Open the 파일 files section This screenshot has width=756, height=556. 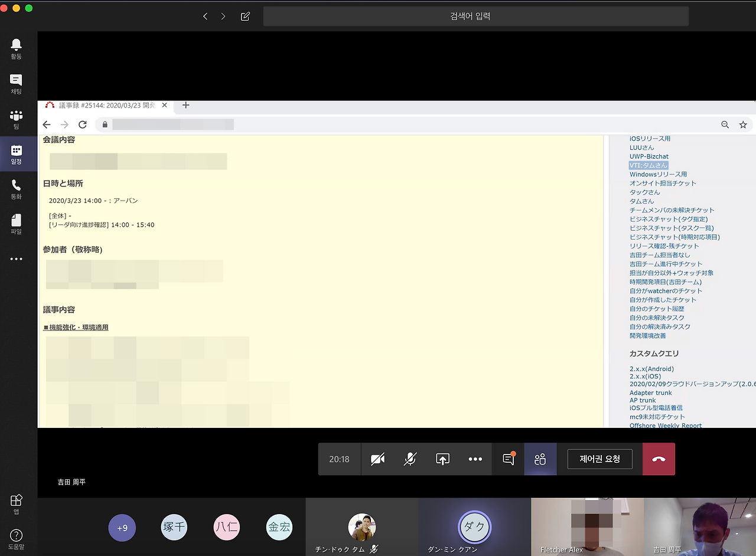pyautogui.click(x=16, y=224)
